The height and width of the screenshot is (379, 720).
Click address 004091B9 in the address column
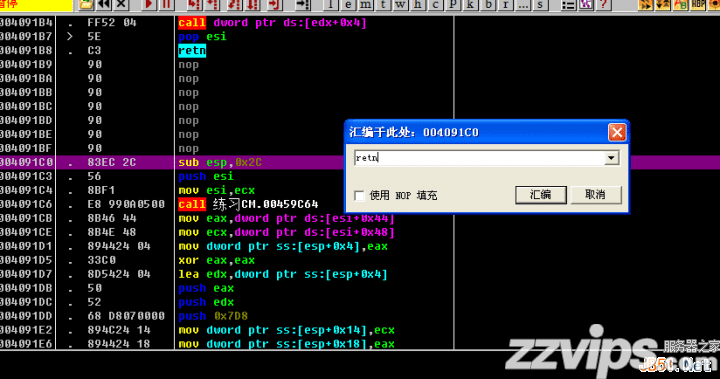point(26,64)
